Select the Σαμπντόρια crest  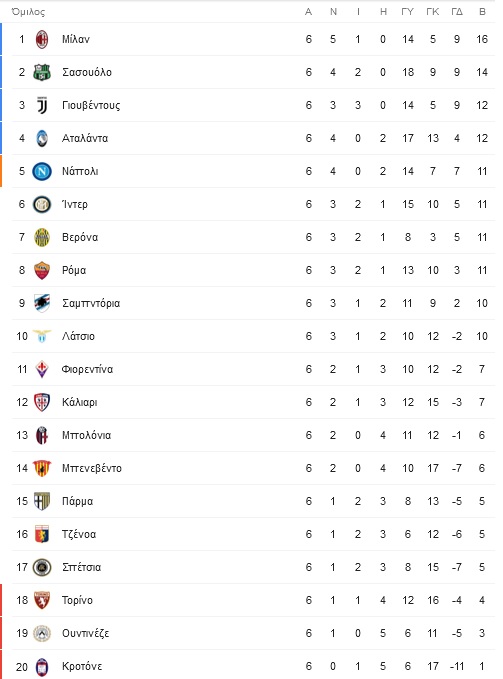42,303
